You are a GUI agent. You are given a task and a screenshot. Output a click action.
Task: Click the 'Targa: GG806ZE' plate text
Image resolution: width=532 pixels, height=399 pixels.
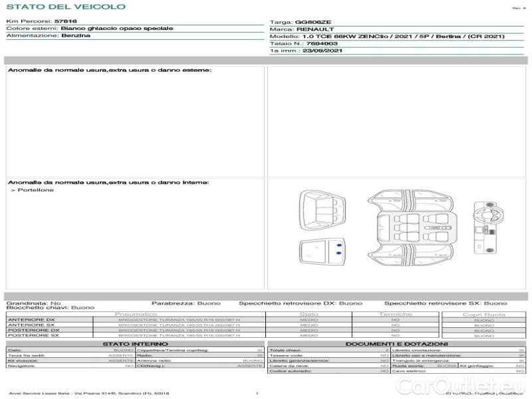point(301,22)
